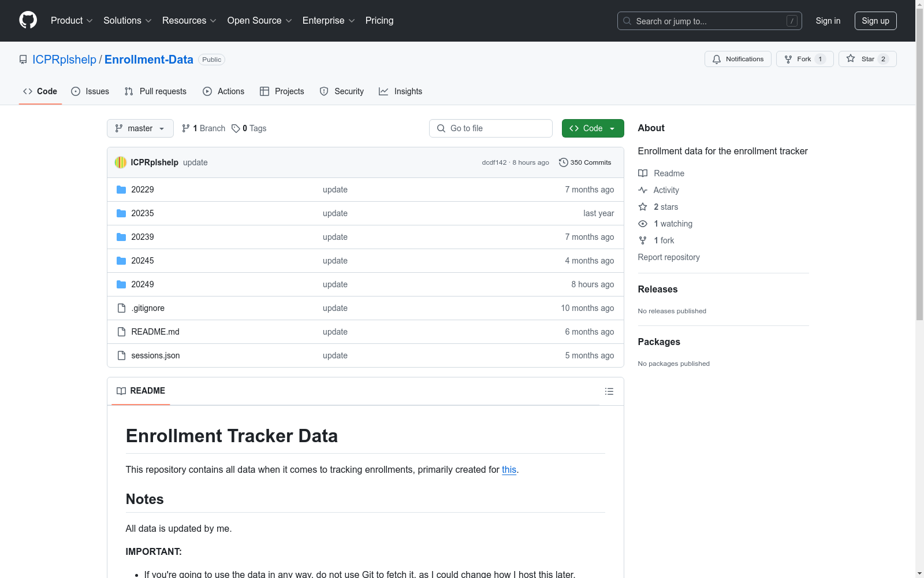Open the .gitignore file
This screenshot has height=578, width=924.
pyautogui.click(x=148, y=308)
